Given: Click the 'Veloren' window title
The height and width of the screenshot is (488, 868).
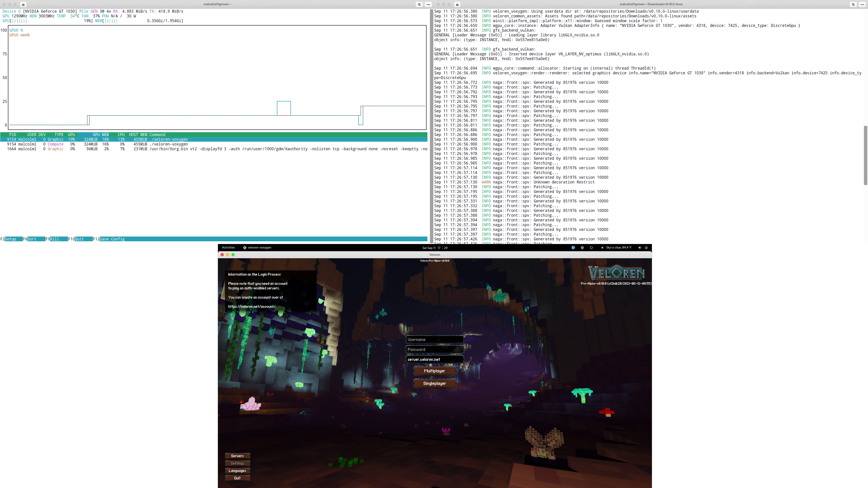Looking at the screenshot, I should (435, 255).
